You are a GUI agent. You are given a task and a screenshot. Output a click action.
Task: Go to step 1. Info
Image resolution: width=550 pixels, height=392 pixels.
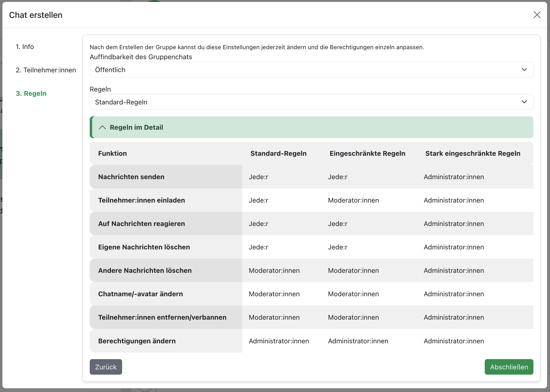25,47
